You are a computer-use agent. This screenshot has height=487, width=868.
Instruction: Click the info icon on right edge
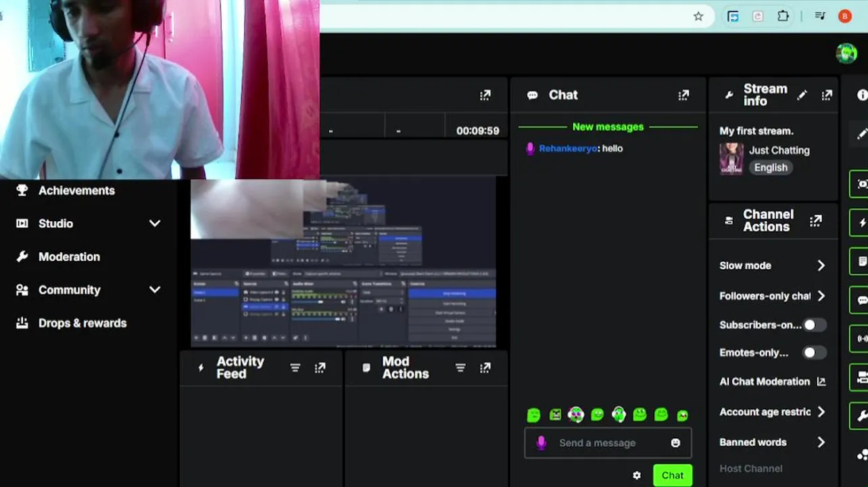point(862,95)
